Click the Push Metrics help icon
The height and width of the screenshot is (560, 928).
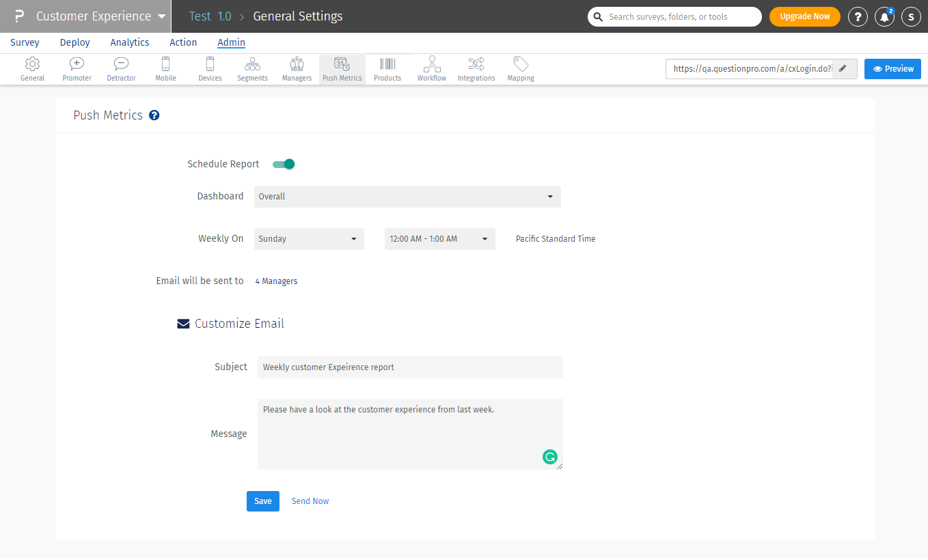click(154, 115)
